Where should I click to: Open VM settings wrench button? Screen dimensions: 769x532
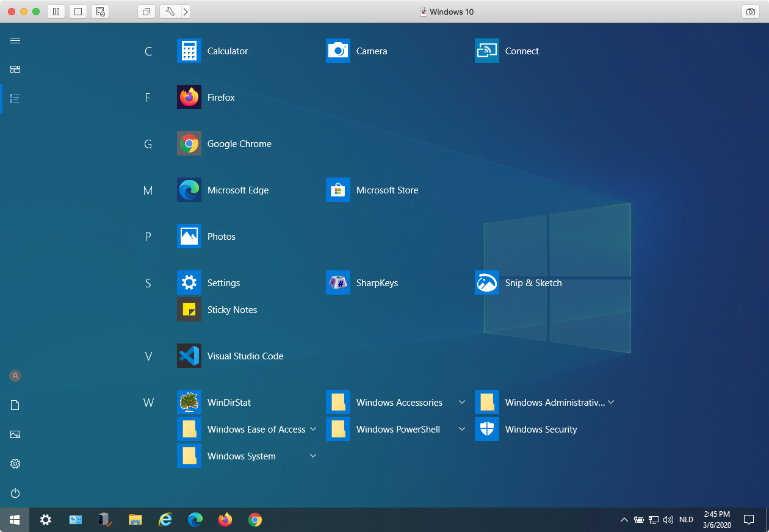click(x=170, y=12)
